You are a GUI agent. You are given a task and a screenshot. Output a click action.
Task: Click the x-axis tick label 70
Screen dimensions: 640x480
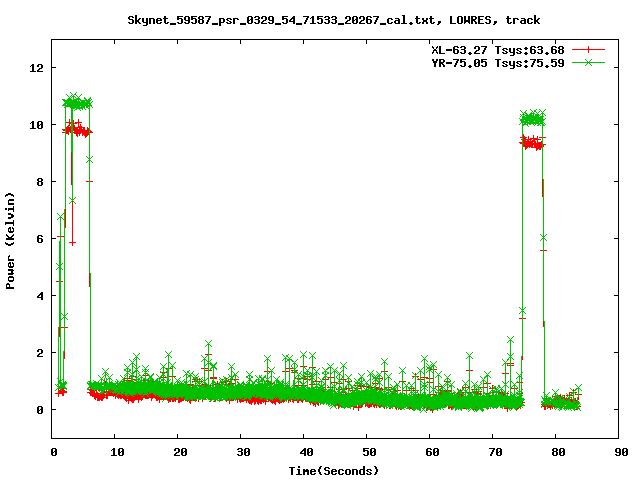tap(494, 451)
